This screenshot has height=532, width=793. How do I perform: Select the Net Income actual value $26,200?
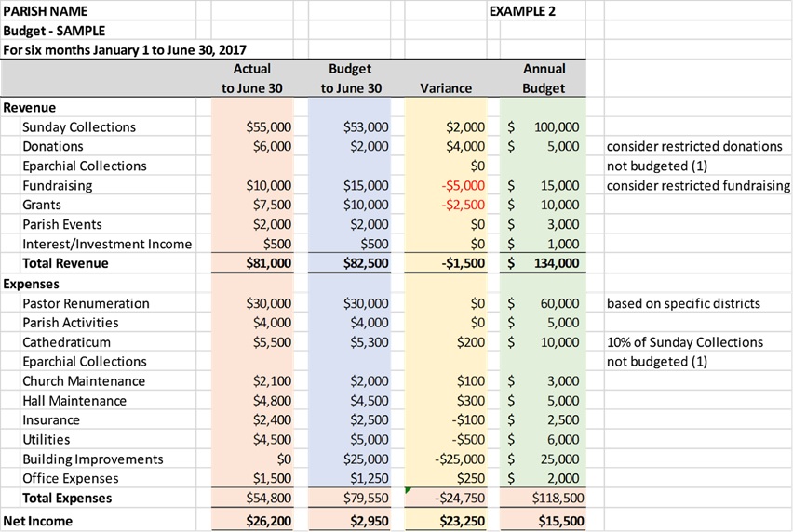point(268,521)
